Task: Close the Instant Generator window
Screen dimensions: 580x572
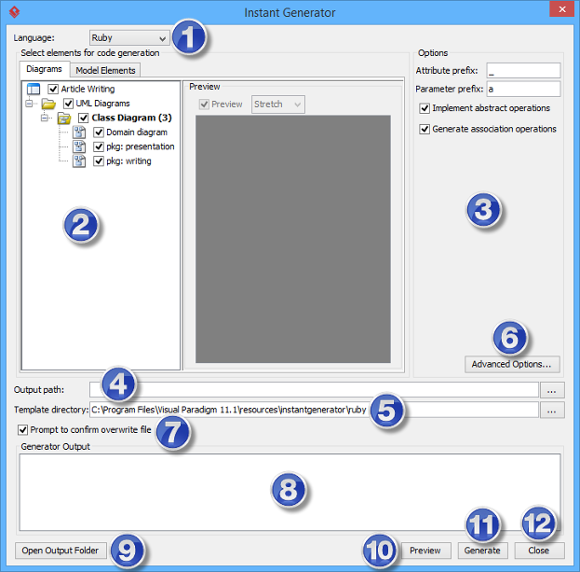Action: 562,9
